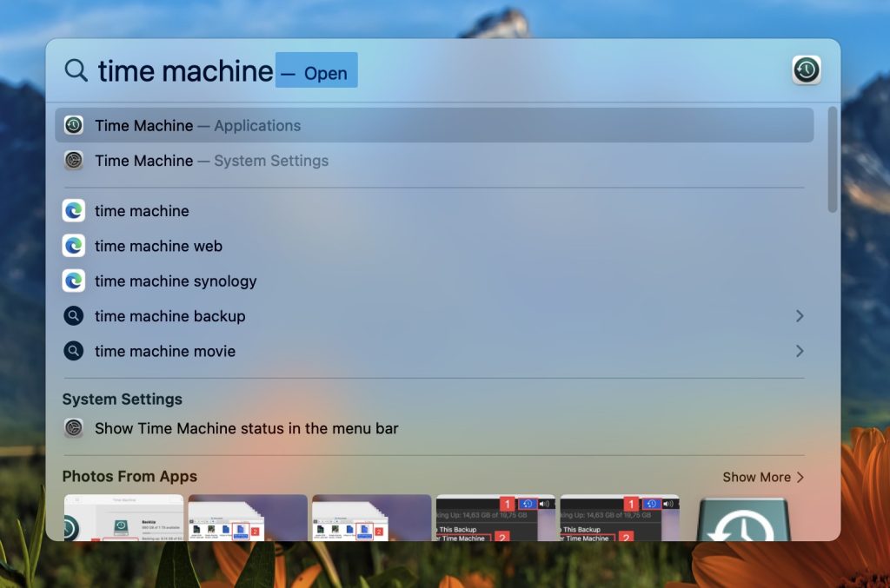The height and width of the screenshot is (588, 890).
Task: Select the Edge icon beside 'time machine' suggestion
Action: [73, 210]
